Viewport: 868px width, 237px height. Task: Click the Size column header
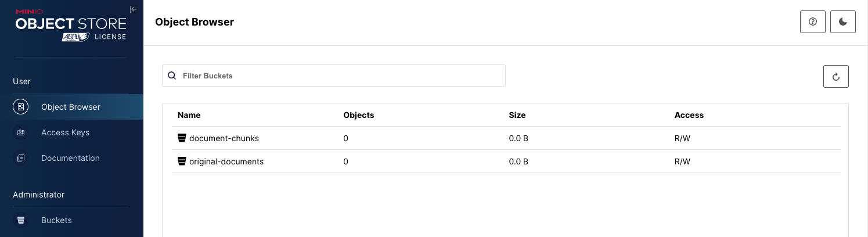click(517, 115)
